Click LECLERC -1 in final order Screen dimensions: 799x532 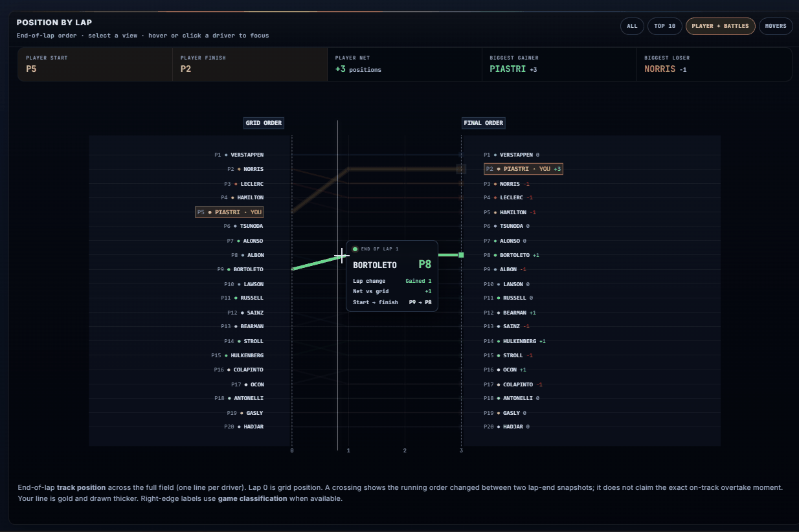point(508,197)
